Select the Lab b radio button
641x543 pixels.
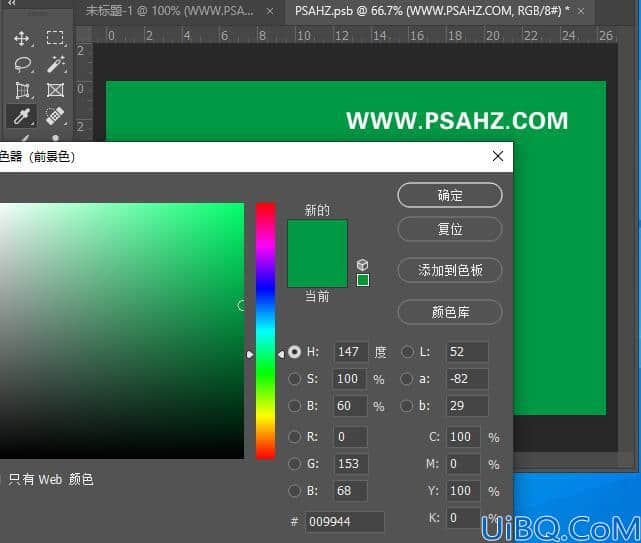click(x=406, y=406)
